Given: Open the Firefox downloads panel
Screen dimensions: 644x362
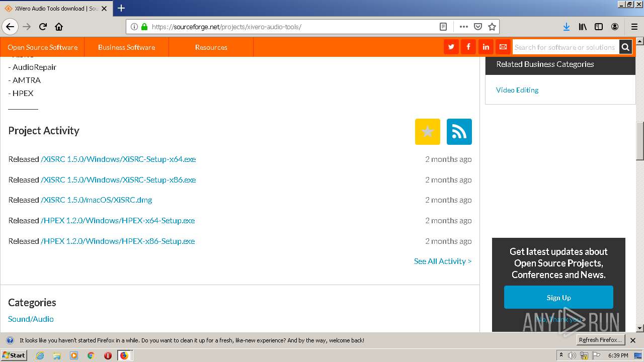Looking at the screenshot, I should tap(567, 27).
